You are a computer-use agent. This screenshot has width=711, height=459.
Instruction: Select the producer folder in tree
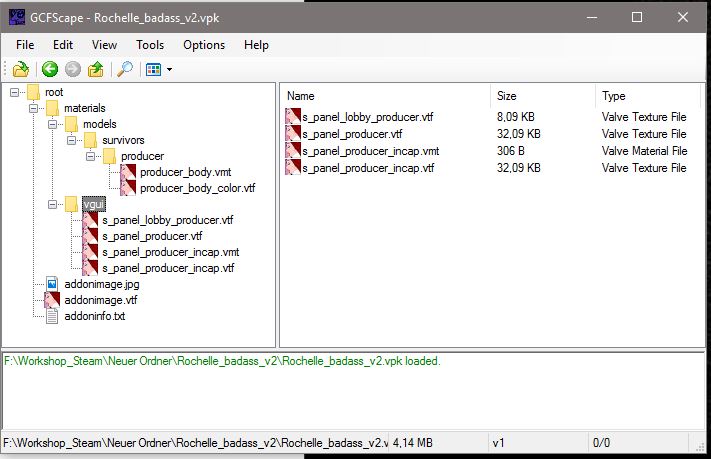point(142,156)
